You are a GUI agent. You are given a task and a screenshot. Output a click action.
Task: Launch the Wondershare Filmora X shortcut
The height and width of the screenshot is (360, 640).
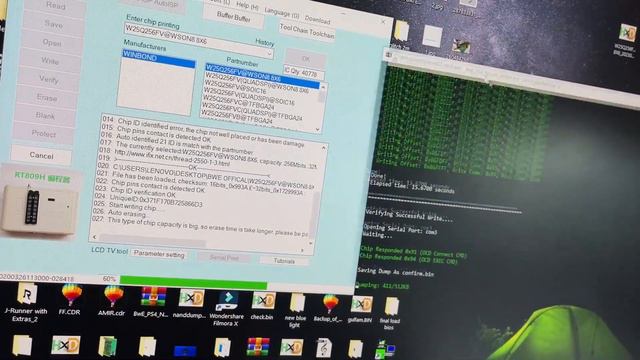tap(227, 308)
